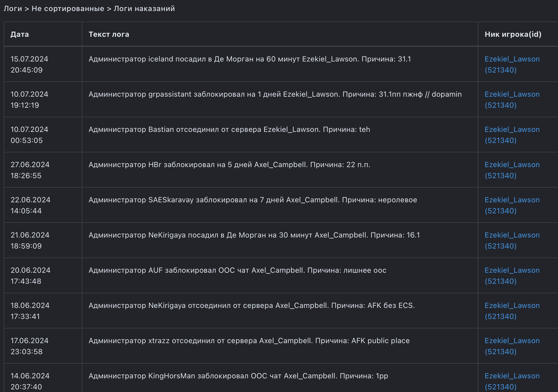Click the 22.06.2024 14:05:44 date cell
The image size is (558, 392).
30,205
